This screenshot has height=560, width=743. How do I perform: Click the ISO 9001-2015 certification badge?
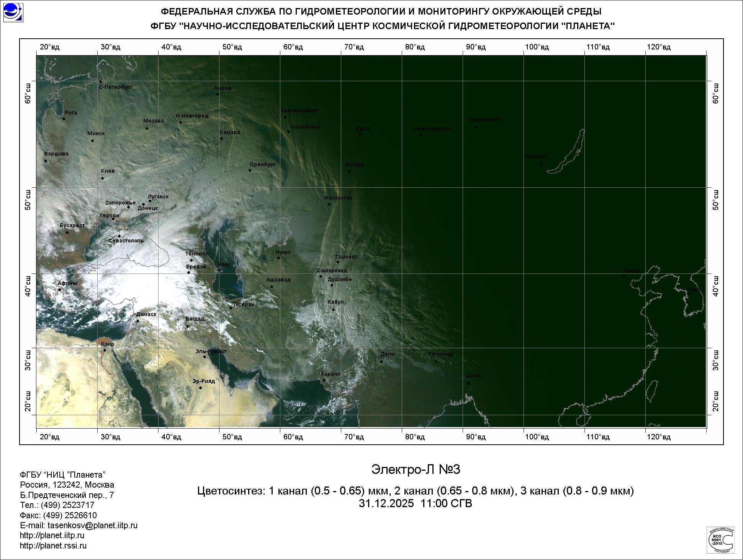[x=720, y=539]
